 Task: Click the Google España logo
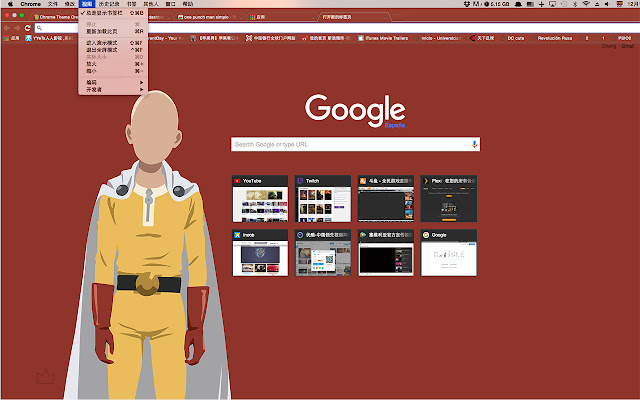(355, 111)
